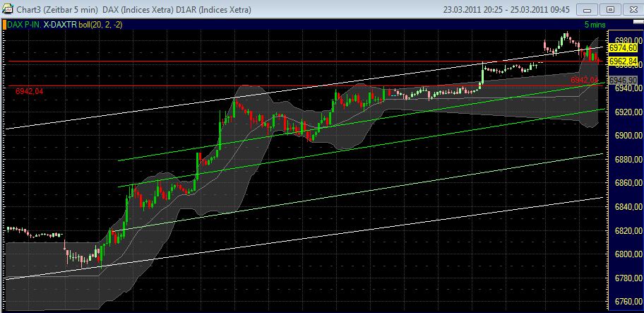Click the 6840,00 price axis label
Viewport: 644px width, 313px height.
point(628,206)
